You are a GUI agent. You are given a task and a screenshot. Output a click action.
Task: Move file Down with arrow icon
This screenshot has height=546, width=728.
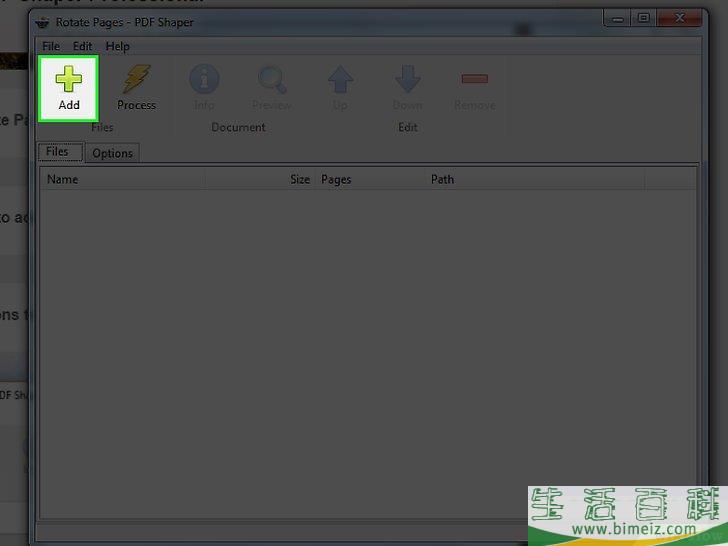point(408,79)
